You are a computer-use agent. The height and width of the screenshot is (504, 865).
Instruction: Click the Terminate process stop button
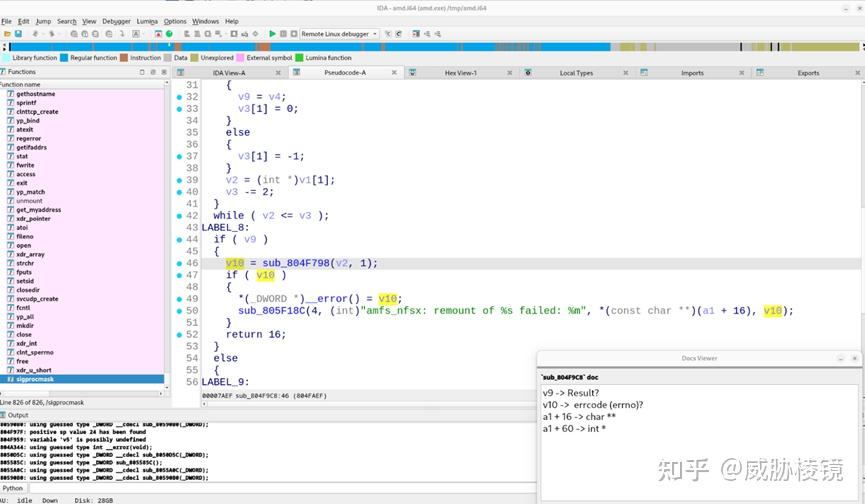tap(294, 34)
